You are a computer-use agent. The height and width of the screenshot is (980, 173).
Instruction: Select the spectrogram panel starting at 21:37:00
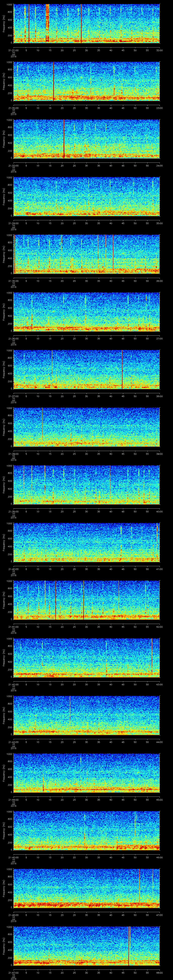pyautogui.click(x=86, y=369)
